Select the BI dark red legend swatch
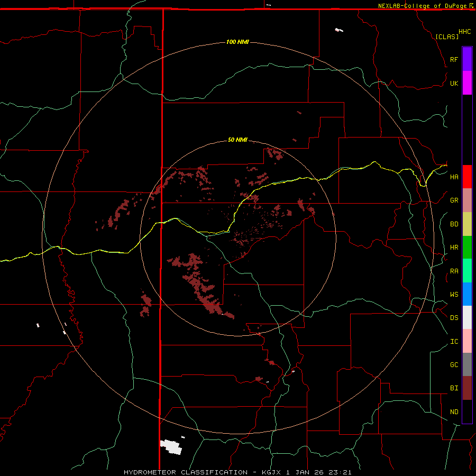Viewport: 476px width, 476px height. coord(467,388)
